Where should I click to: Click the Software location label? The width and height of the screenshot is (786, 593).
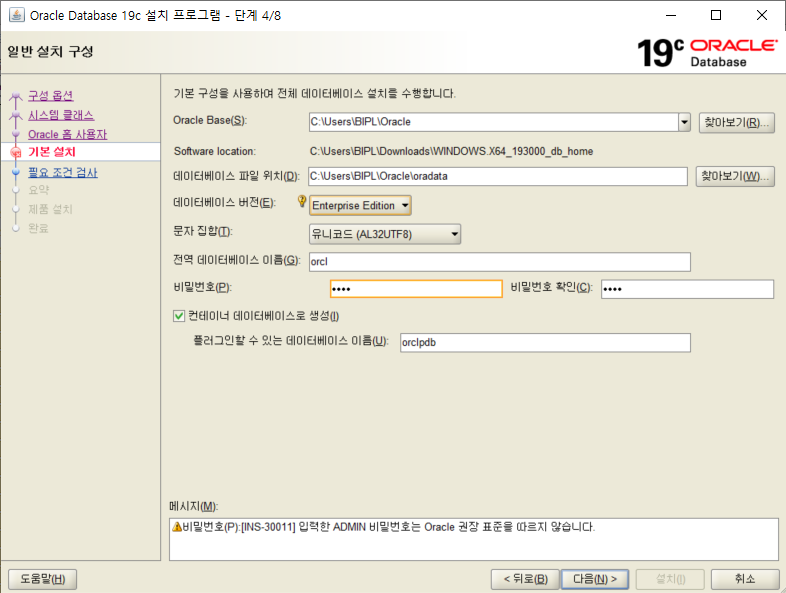pyautogui.click(x=215, y=151)
